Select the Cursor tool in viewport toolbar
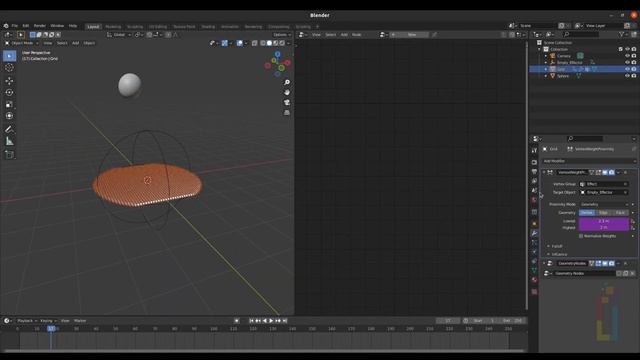This screenshot has height=360, width=640. point(9,68)
